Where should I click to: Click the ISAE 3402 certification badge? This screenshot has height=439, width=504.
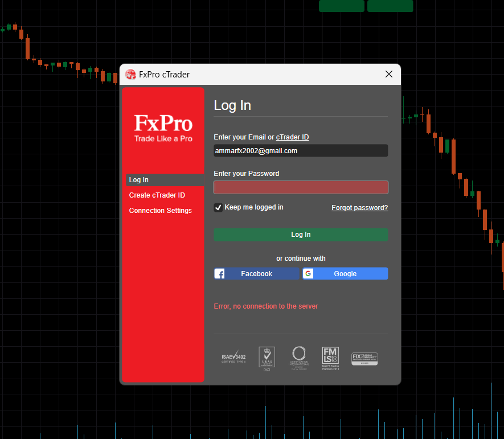(x=233, y=357)
